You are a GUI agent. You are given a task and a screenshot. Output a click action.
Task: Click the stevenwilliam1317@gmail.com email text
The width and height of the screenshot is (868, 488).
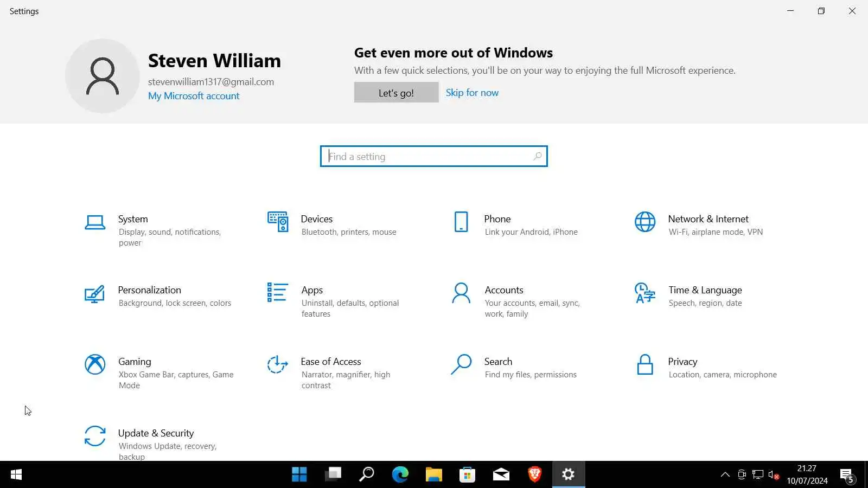pyautogui.click(x=211, y=82)
